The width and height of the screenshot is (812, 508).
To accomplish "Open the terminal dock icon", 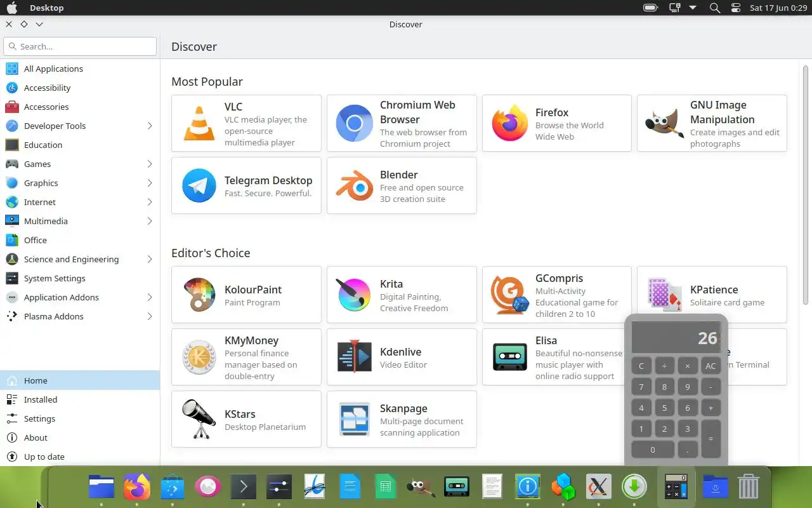I will (244, 487).
